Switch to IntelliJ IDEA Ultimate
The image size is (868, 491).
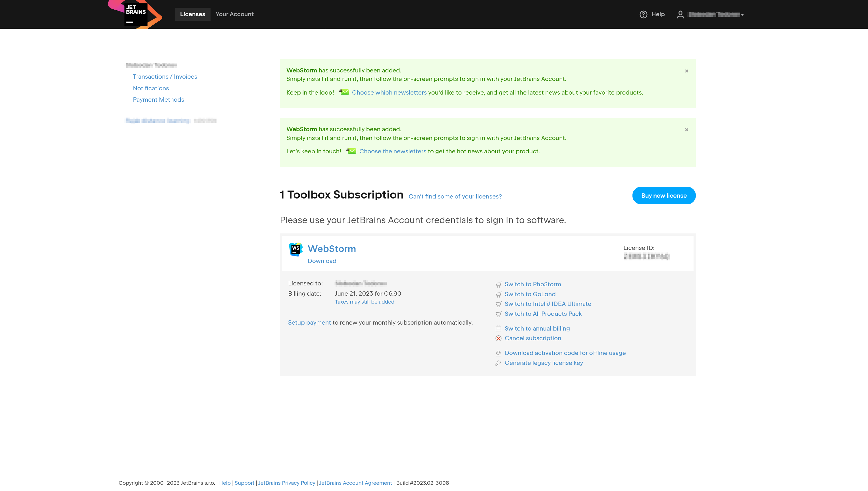pos(548,304)
